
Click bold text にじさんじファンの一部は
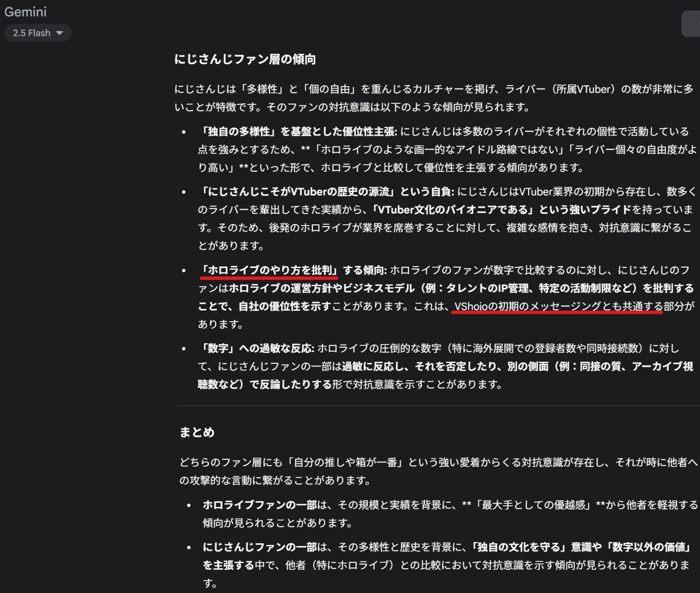coord(265,547)
